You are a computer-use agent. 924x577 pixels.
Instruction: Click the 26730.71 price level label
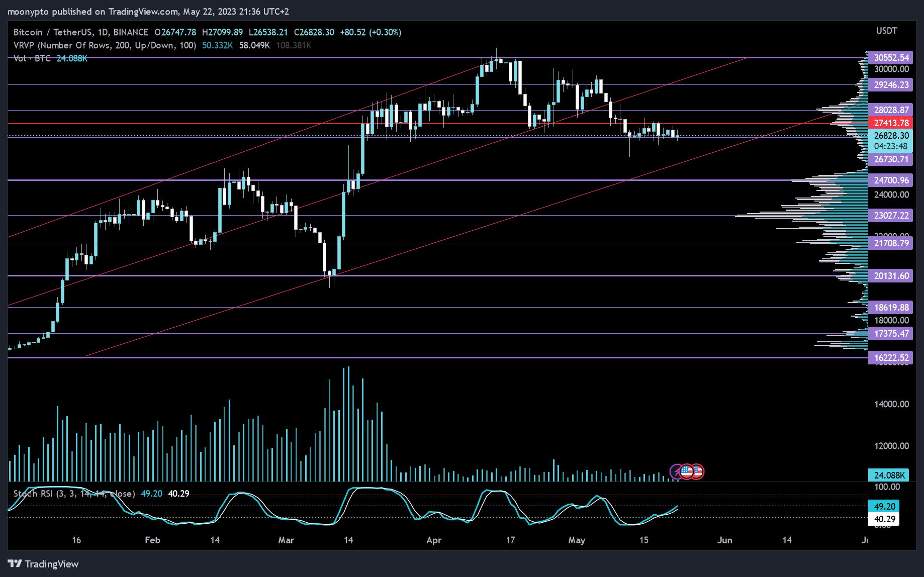(891, 159)
